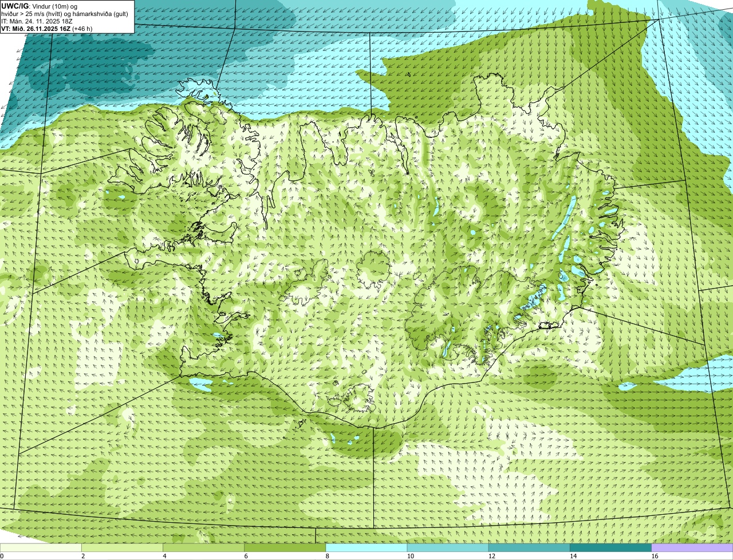Click the medium green 4–6 m/s legend swatch
This screenshot has height=560, width=733.
click(203, 548)
